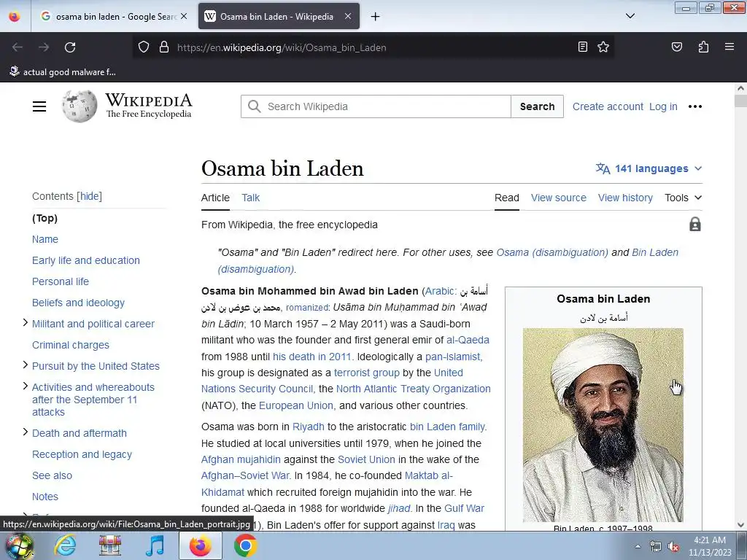Click the Firefox taskbar icon
This screenshot has height=560, width=747.
click(x=200, y=545)
